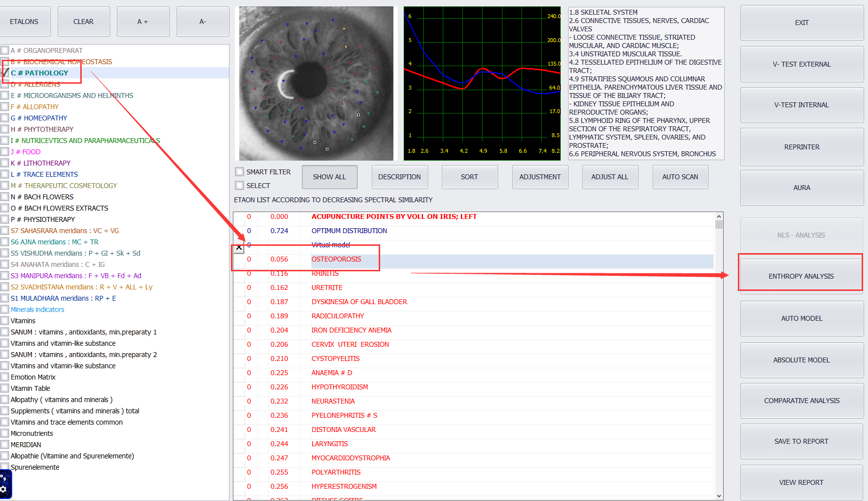The width and height of the screenshot is (868, 501).
Task: Select S7 SAHASRARA meridians group
Action: 65,231
